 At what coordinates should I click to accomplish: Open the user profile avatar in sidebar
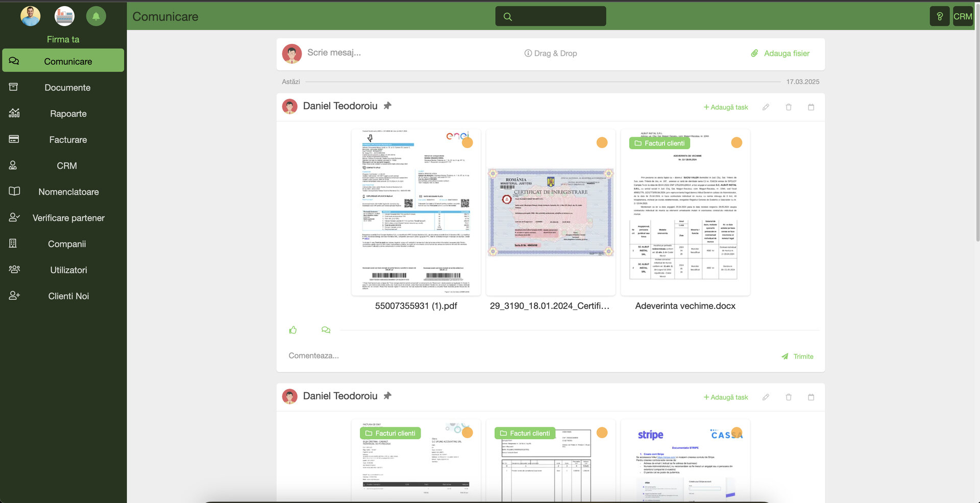click(31, 16)
